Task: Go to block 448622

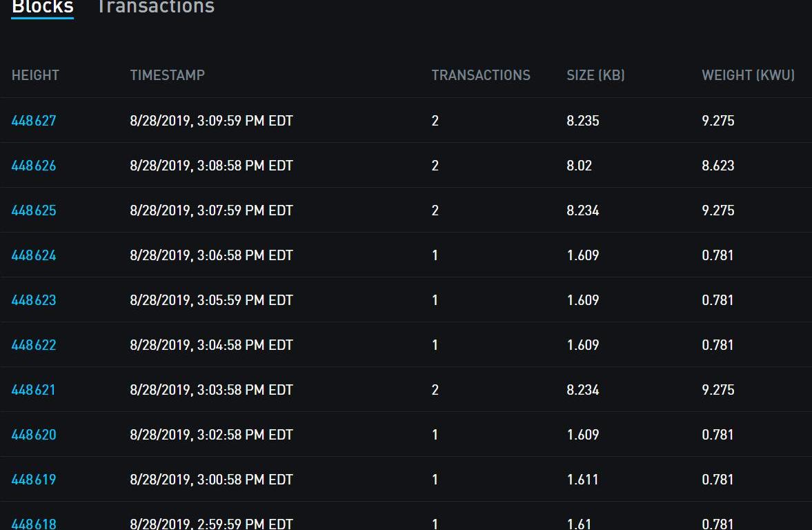Action: (x=34, y=345)
